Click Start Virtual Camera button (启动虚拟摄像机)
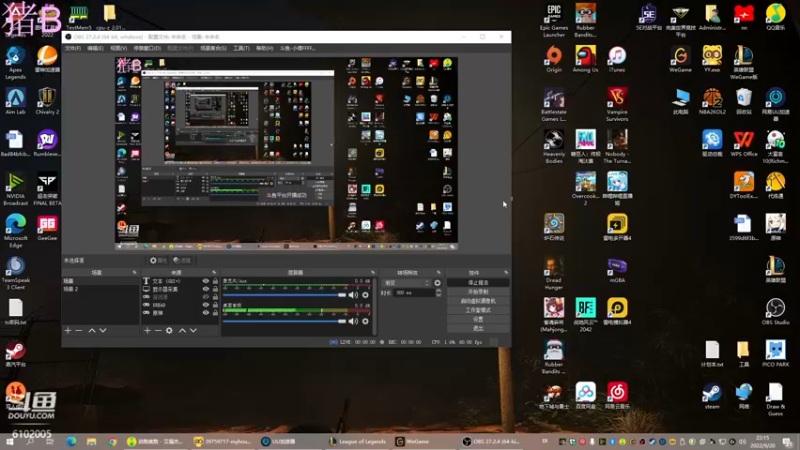800x450 pixels. click(x=478, y=301)
